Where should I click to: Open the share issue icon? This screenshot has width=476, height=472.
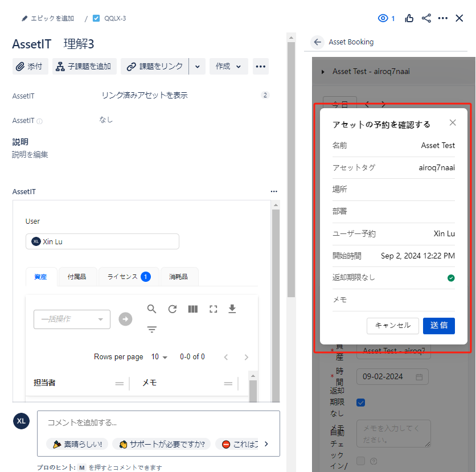[426, 18]
